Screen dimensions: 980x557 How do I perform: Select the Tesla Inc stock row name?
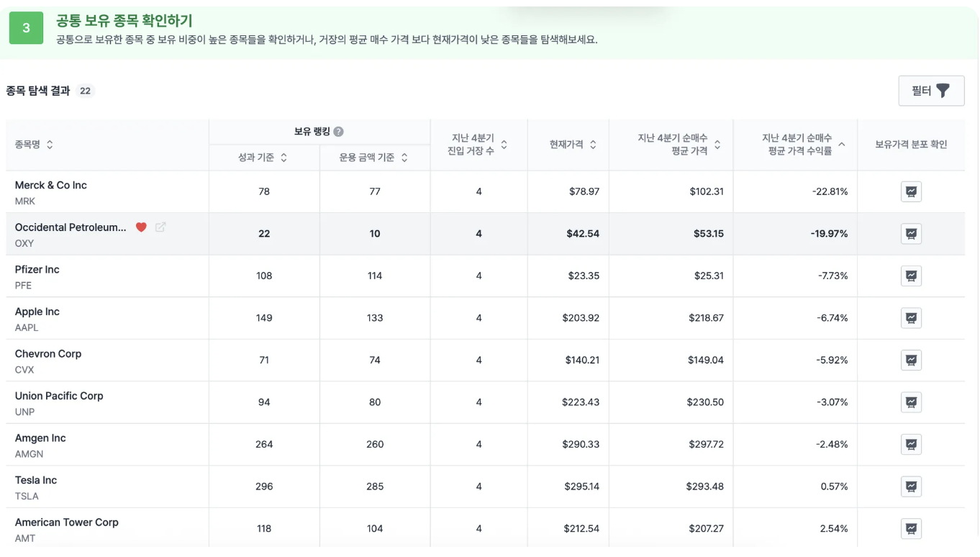[x=36, y=481]
